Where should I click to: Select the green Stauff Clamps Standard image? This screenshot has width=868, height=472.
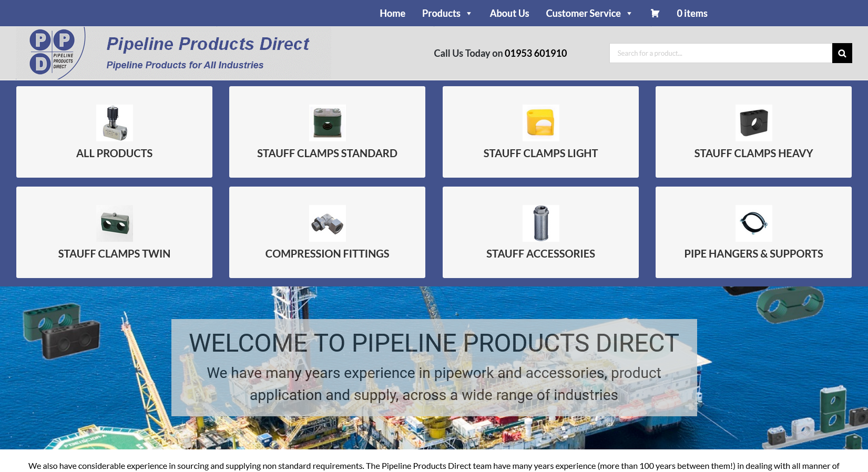(327, 123)
